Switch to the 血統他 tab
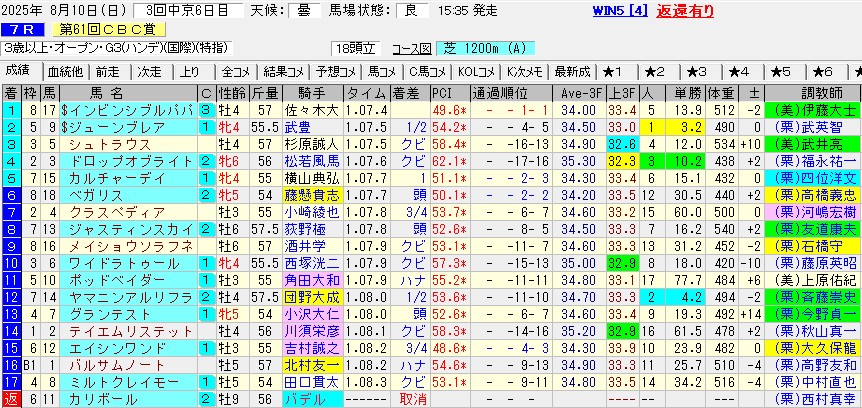This screenshot has width=862, height=408. 65,72
